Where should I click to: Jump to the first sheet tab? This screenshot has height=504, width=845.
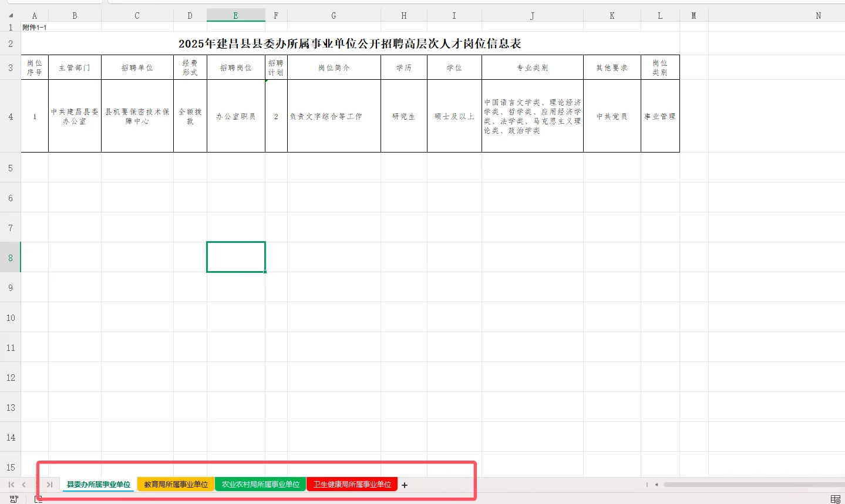(x=11, y=485)
